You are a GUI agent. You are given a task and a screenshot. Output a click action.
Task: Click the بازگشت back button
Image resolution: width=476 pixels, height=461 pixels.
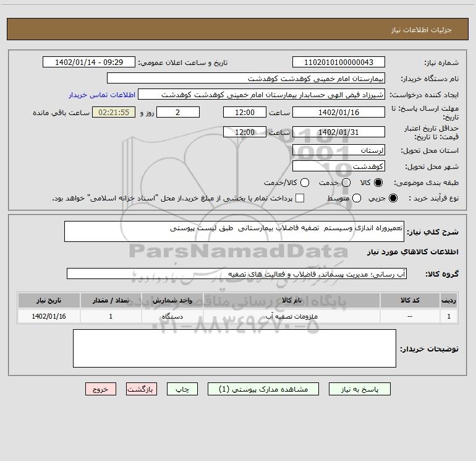click(x=142, y=389)
